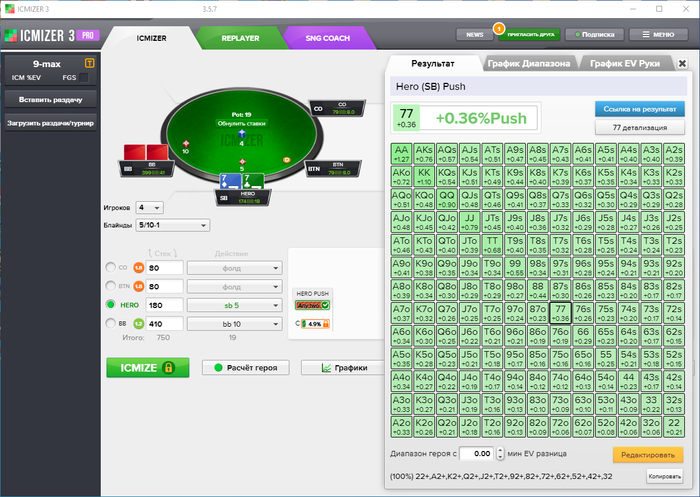This screenshot has height=497, width=700.
Task: Click the 22 cell in range grid
Action: (x=674, y=427)
